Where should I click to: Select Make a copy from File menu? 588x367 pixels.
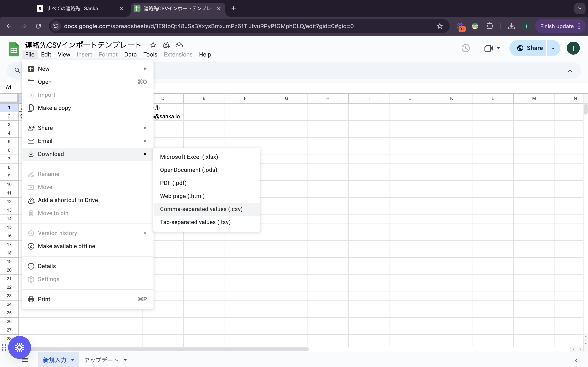[x=54, y=108]
